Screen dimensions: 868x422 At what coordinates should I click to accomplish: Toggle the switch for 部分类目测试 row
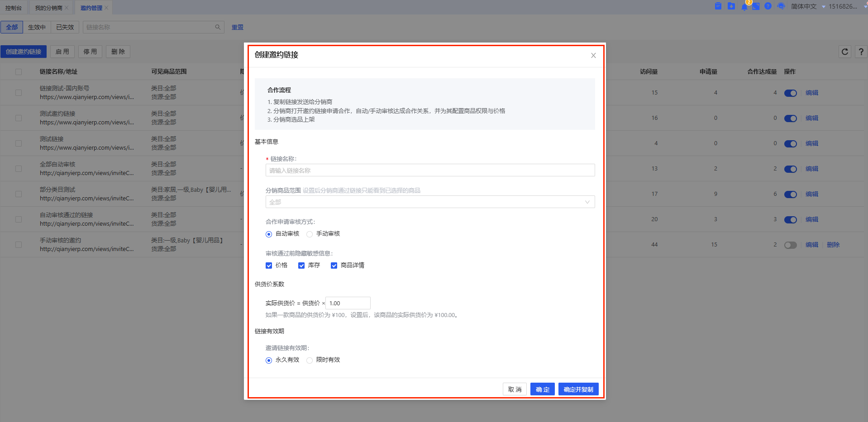[x=791, y=194]
